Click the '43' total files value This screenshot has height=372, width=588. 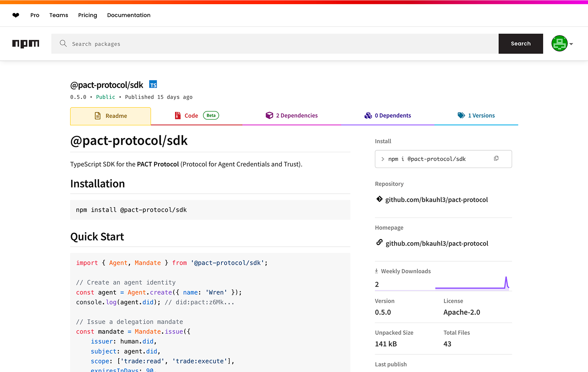point(448,344)
